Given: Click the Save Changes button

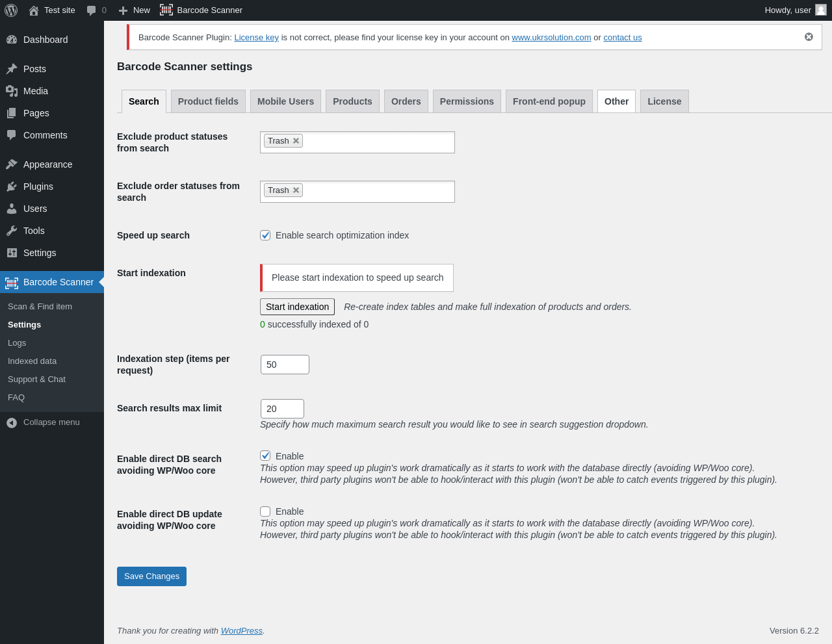Looking at the screenshot, I should tap(151, 576).
